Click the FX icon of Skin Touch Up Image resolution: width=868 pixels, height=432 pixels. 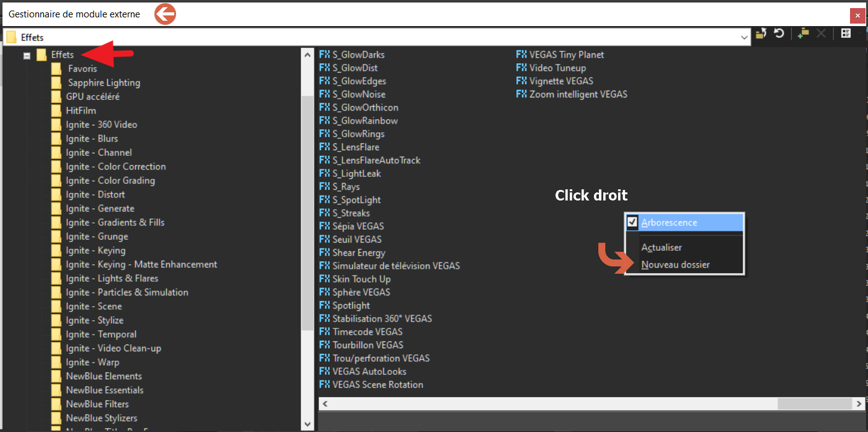point(325,279)
